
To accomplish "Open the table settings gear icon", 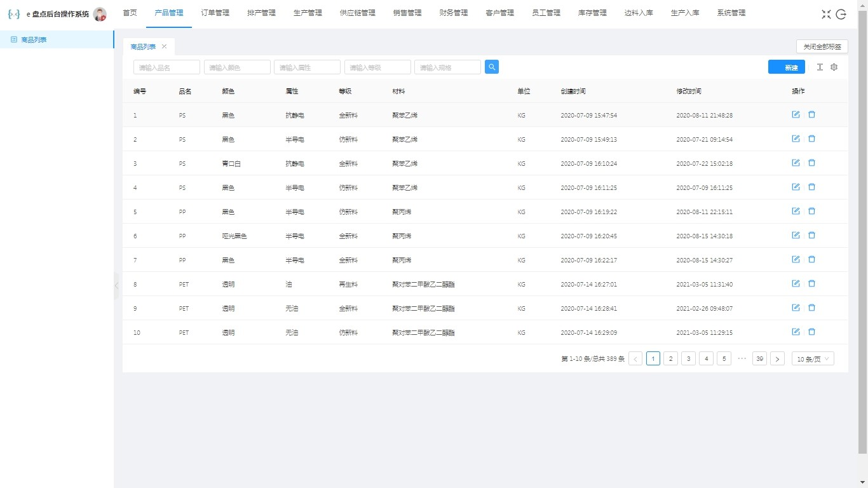I will pos(834,67).
